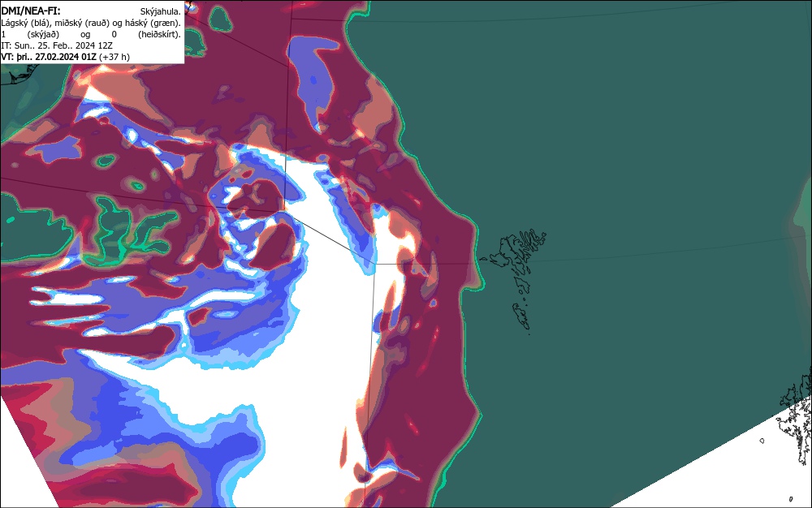Click the "IT: Sun.. 25. Feb.. 2024 12Z" line
The width and height of the screenshot is (812, 508).
click(x=57, y=45)
